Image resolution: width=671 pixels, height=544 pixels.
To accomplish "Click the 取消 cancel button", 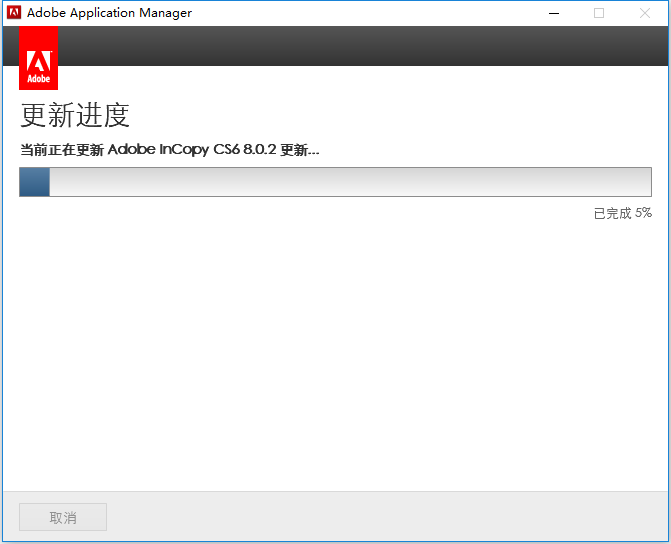I will point(63,517).
